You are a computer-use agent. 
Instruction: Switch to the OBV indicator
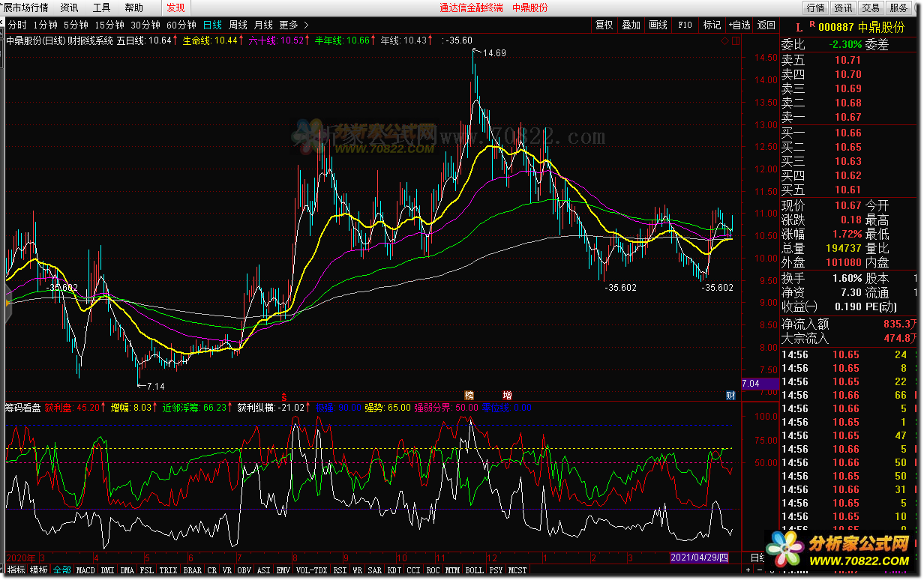244,570
